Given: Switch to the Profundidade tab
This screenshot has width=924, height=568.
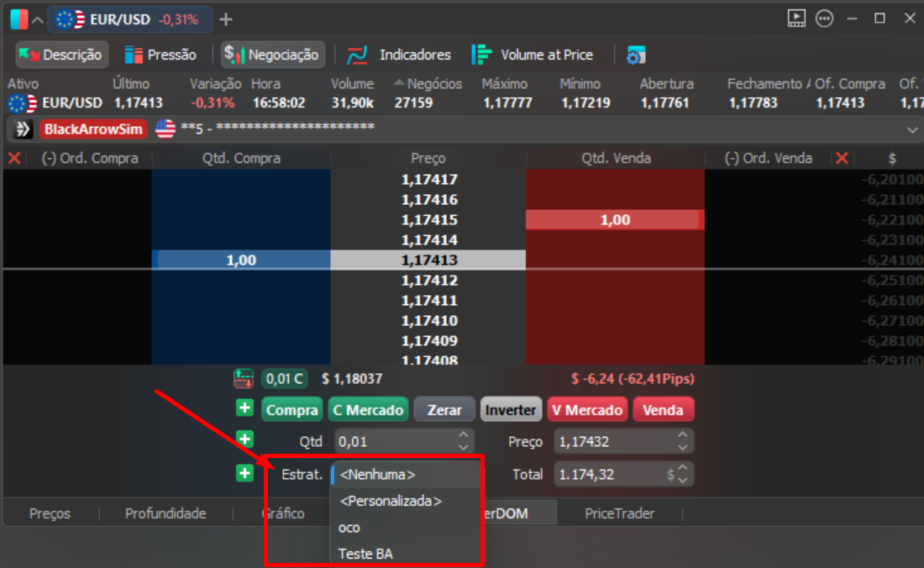Looking at the screenshot, I should pyautogui.click(x=165, y=513).
